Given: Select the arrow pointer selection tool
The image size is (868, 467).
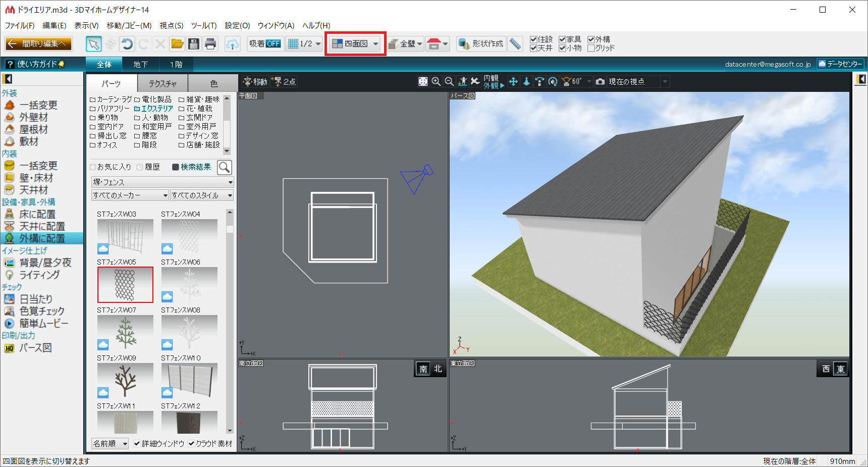Looking at the screenshot, I should (x=93, y=44).
